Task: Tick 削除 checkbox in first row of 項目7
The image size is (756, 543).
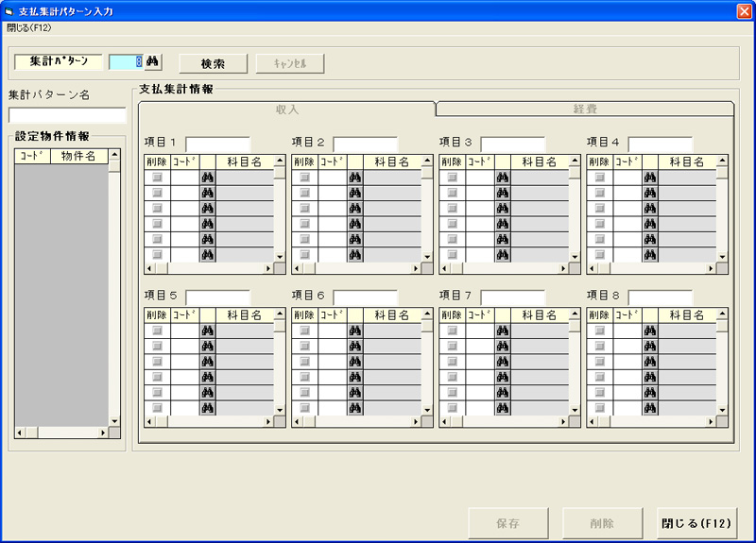Action: [x=453, y=331]
